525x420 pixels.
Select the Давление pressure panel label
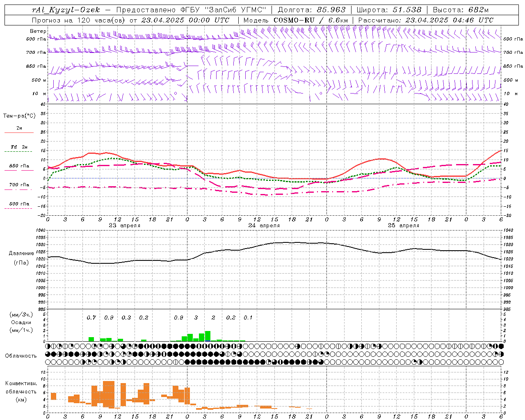coord(21,253)
